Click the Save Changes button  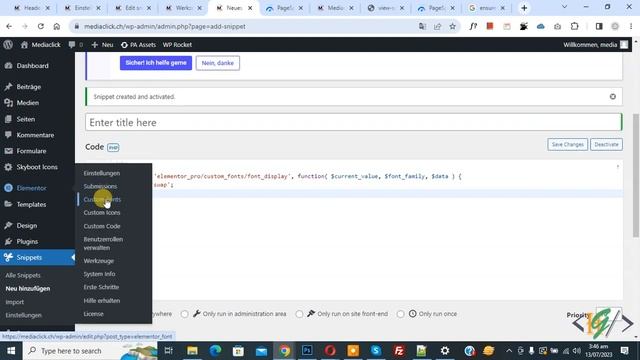tap(567, 144)
